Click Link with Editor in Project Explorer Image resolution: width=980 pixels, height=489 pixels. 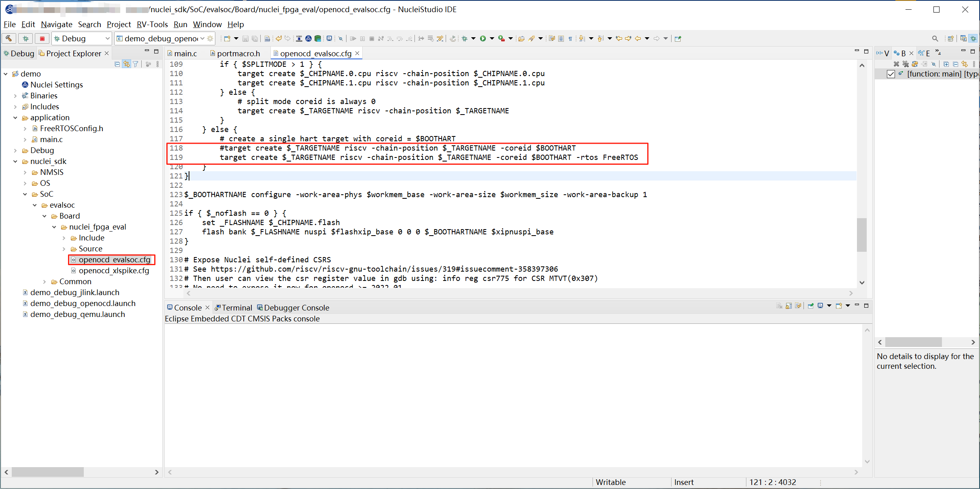click(x=127, y=64)
